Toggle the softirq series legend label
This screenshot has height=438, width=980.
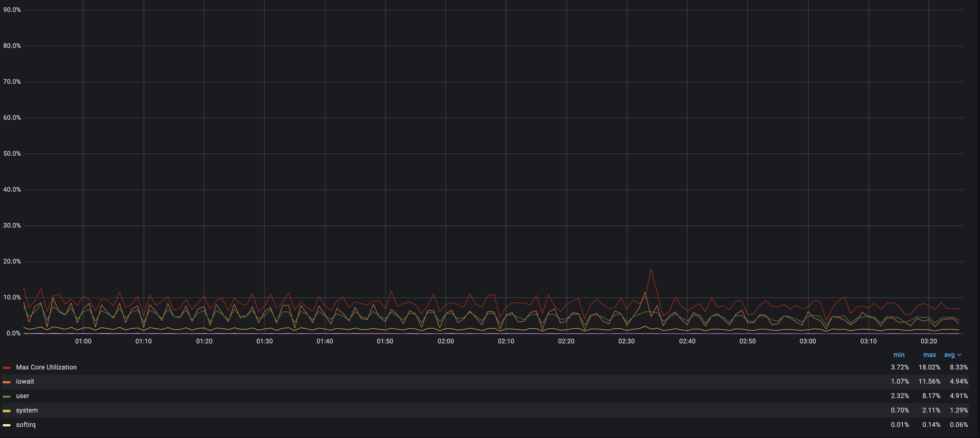tap(25, 425)
